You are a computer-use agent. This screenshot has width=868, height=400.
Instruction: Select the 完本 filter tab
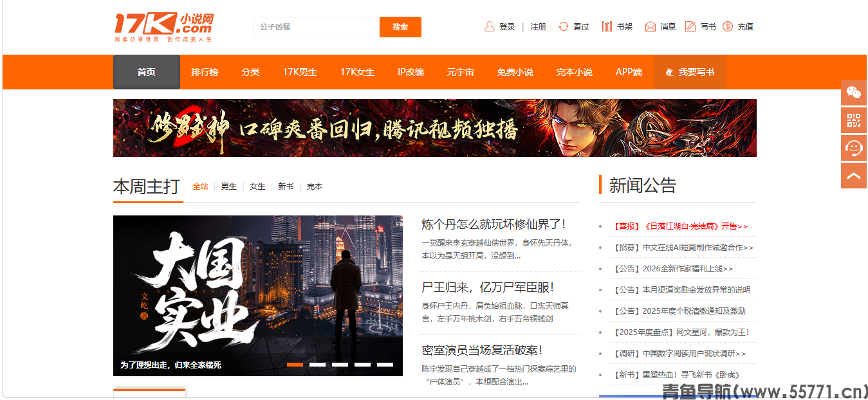(315, 186)
